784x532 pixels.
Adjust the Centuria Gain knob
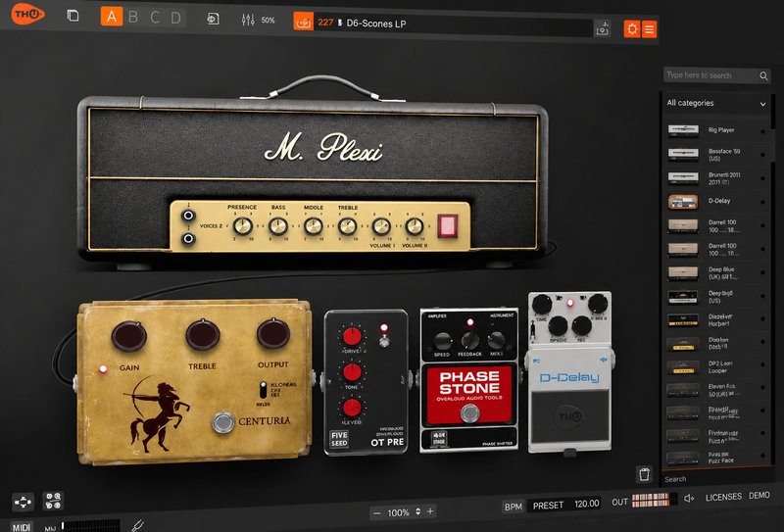tap(129, 336)
